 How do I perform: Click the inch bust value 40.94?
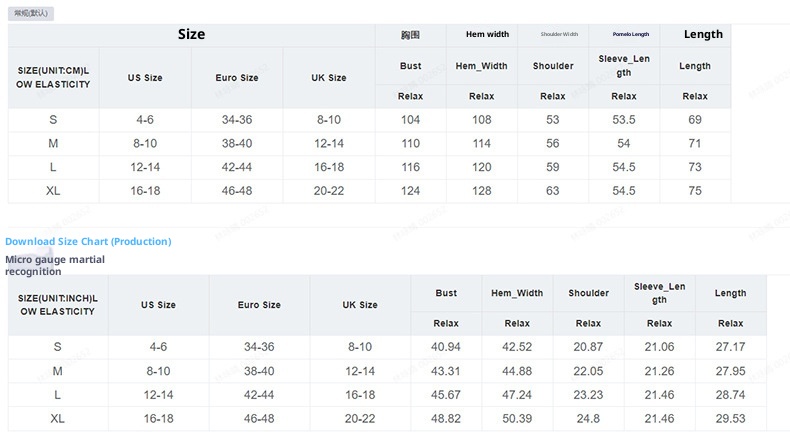coord(446,347)
